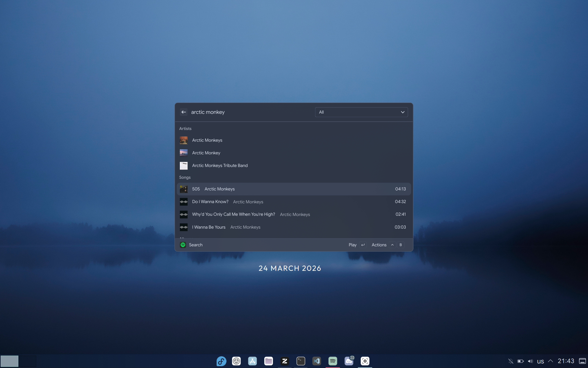Launch the Zed editor from the taskbar
This screenshot has height=368, width=588.
[285, 361]
